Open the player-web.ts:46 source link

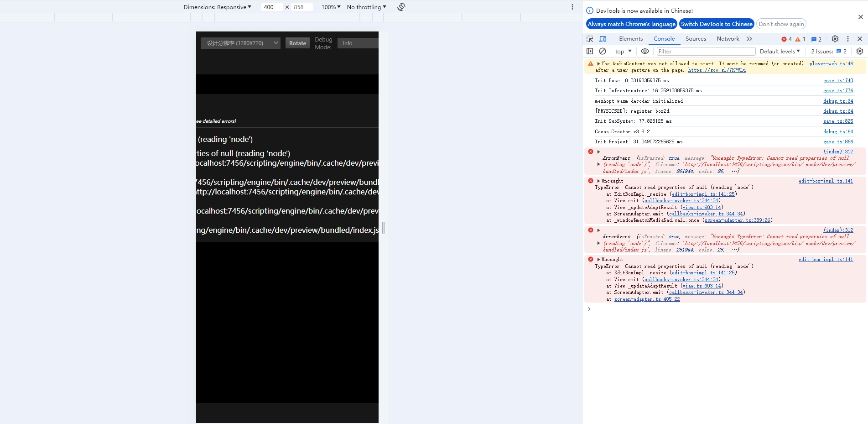[x=831, y=63]
